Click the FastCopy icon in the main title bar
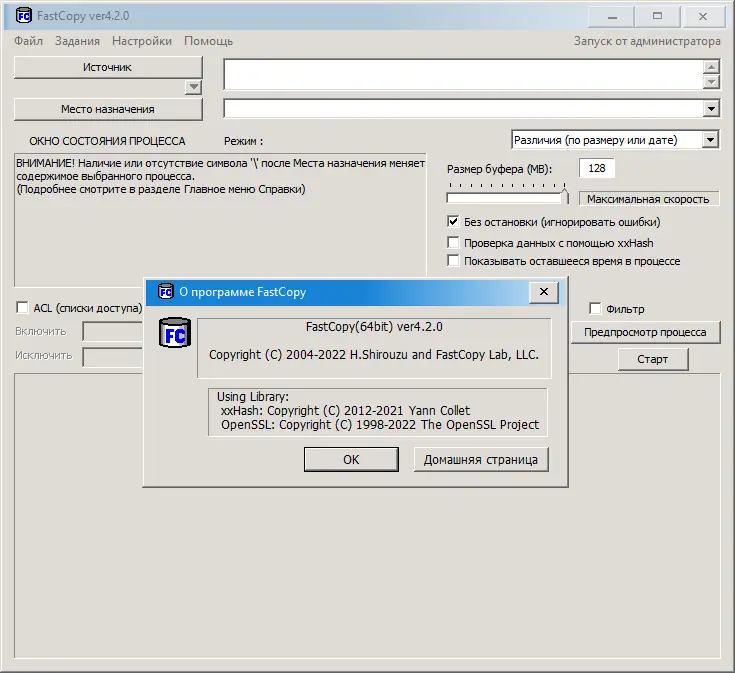Screen dimensions: 735x673 [x=23, y=15]
